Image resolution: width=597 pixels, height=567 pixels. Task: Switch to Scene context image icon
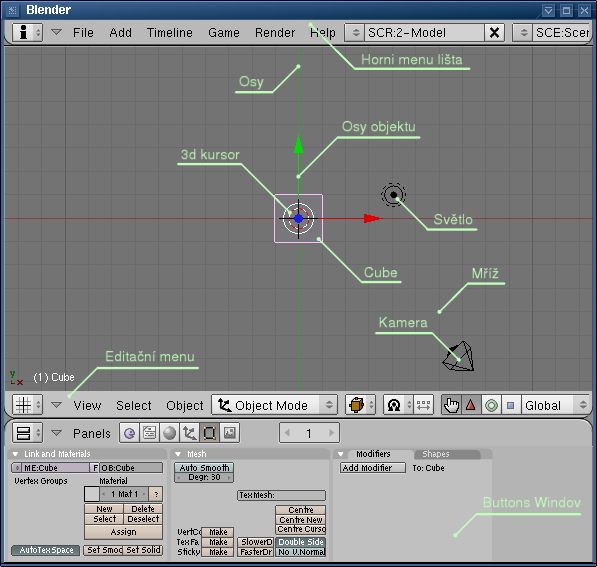(230, 433)
